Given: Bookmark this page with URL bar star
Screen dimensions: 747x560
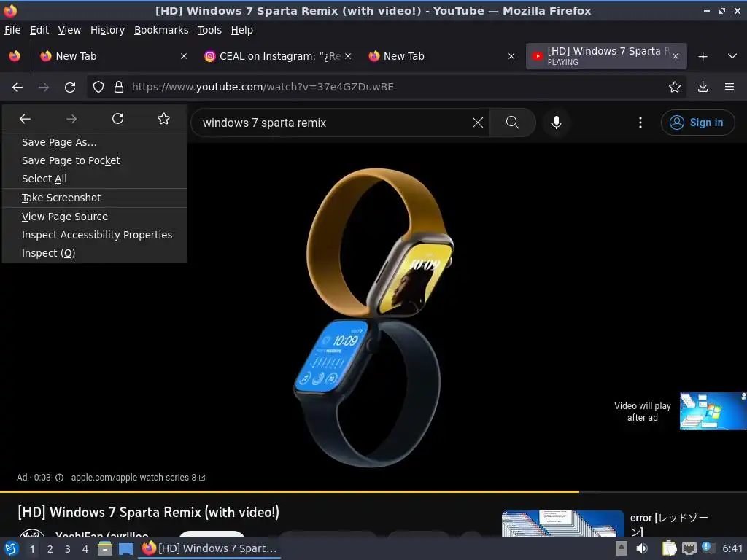Looking at the screenshot, I should tap(674, 87).
